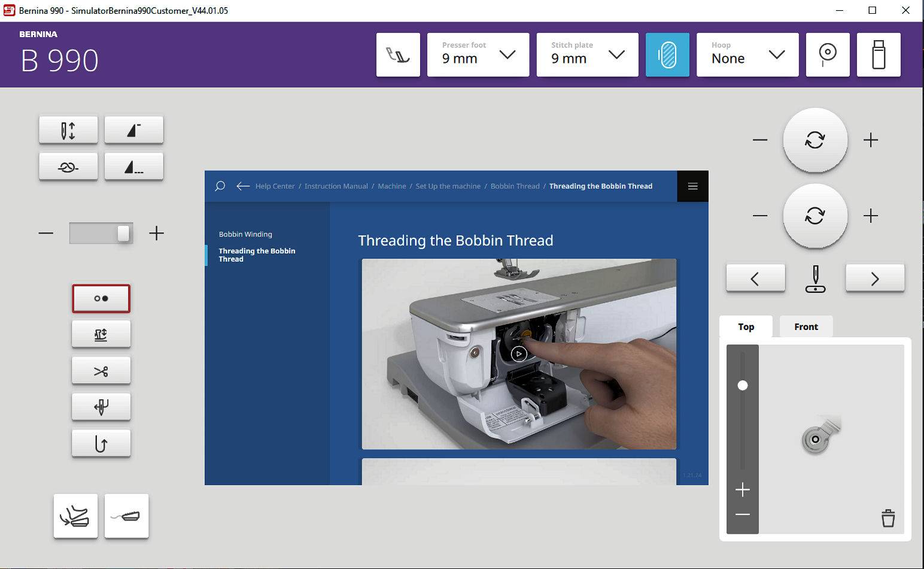Click the lower multifunction knob
Screen dimensions: 924x569
click(815, 216)
